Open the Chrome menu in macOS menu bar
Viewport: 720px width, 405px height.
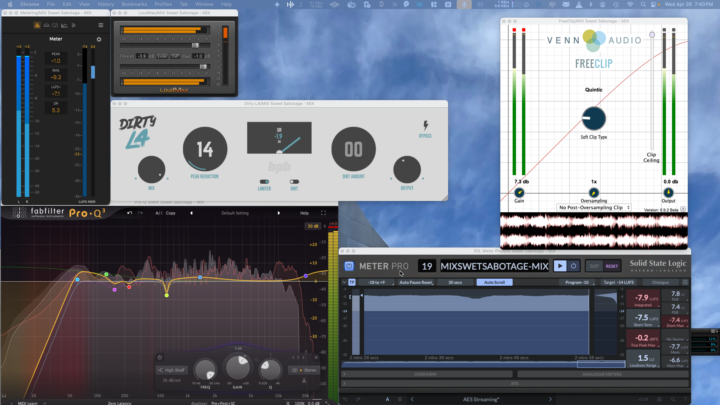(x=29, y=4)
